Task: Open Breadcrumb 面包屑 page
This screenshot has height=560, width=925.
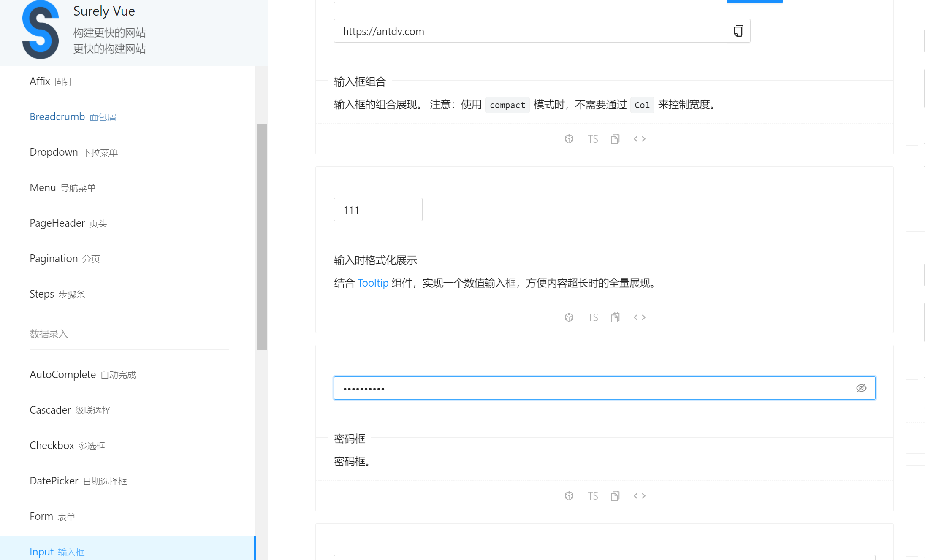Action: (x=73, y=116)
